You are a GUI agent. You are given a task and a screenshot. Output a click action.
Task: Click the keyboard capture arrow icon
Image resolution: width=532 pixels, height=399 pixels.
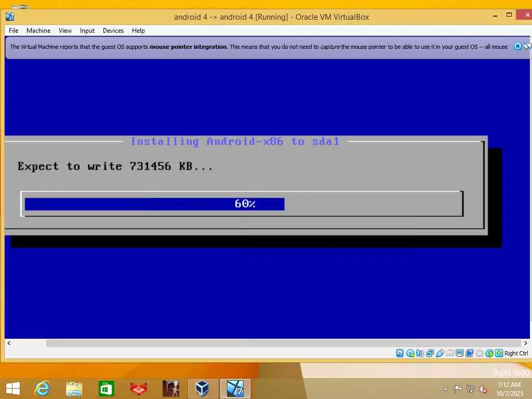pyautogui.click(x=499, y=353)
